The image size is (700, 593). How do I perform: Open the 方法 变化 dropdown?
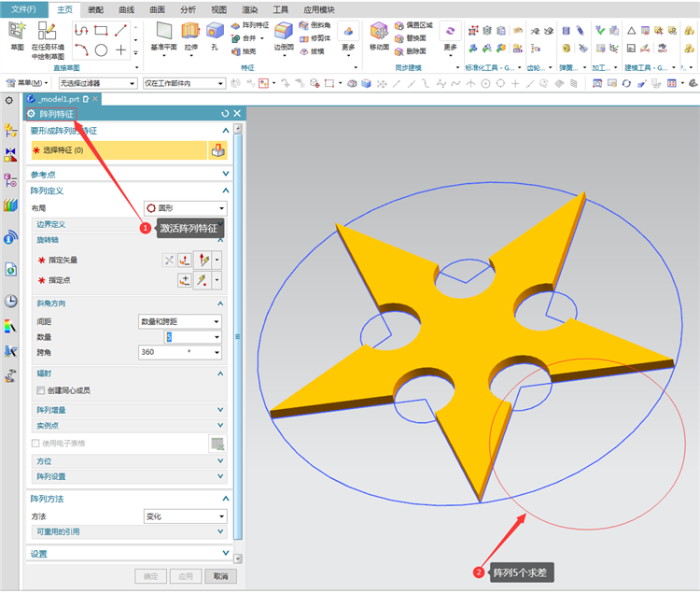[x=186, y=516]
